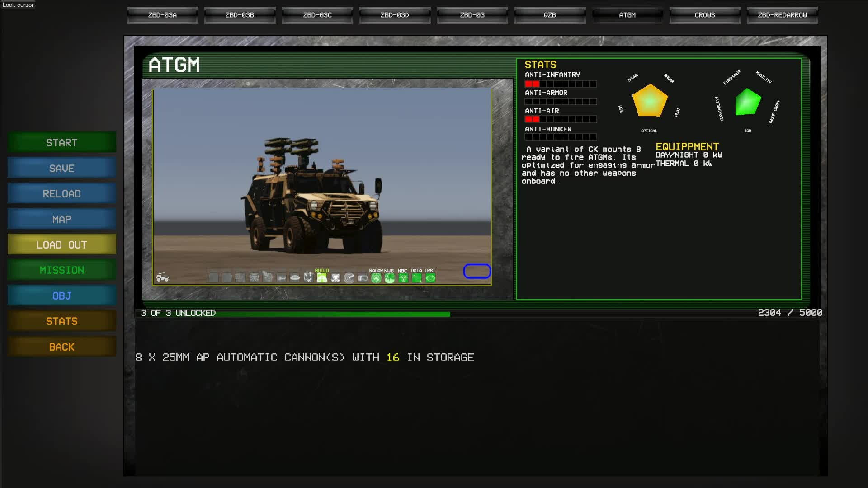Image resolution: width=868 pixels, height=488 pixels.
Task: Click the RADAR equipment icon
Action: pos(376,278)
